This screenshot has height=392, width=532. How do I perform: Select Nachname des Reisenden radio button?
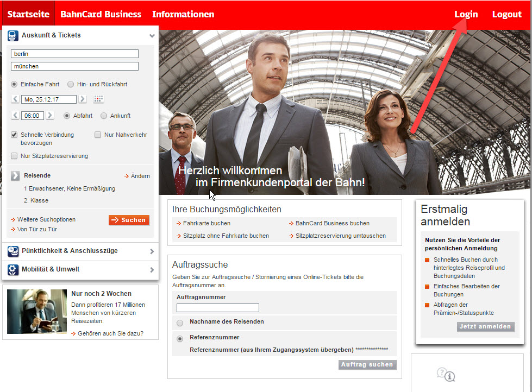click(180, 323)
